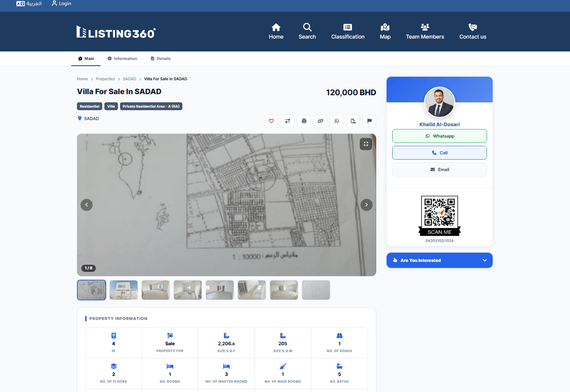Select the eighth, last gallery thumbnail
Image resolution: width=570 pixels, height=392 pixels.
[316, 290]
